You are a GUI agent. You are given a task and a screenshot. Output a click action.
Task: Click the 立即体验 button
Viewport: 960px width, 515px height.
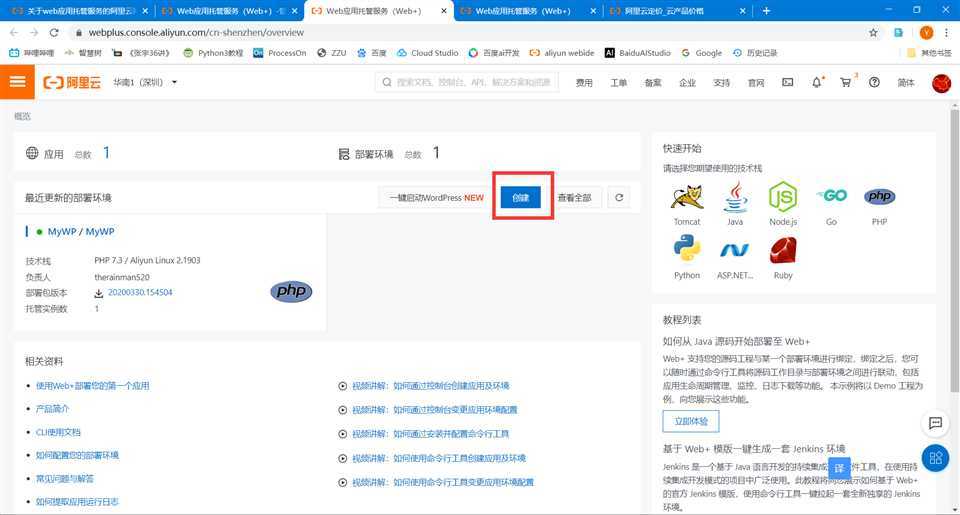[x=691, y=421]
